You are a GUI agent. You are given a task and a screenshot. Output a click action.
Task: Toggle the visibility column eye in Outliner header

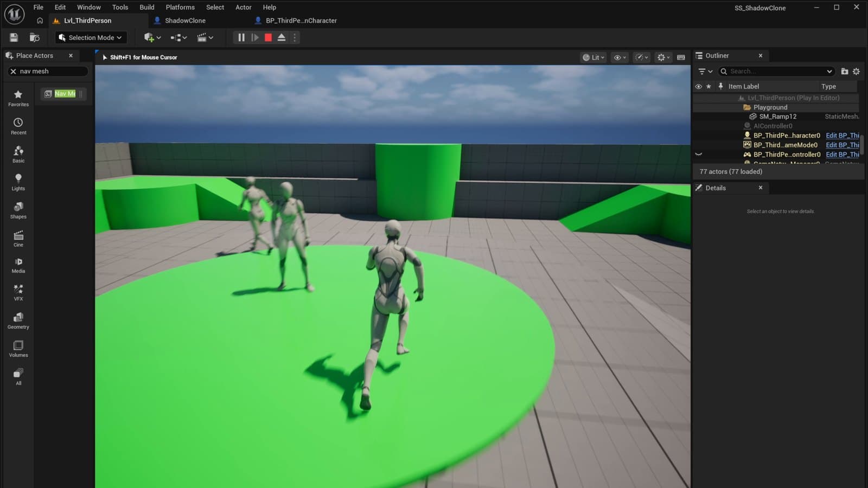coord(699,86)
